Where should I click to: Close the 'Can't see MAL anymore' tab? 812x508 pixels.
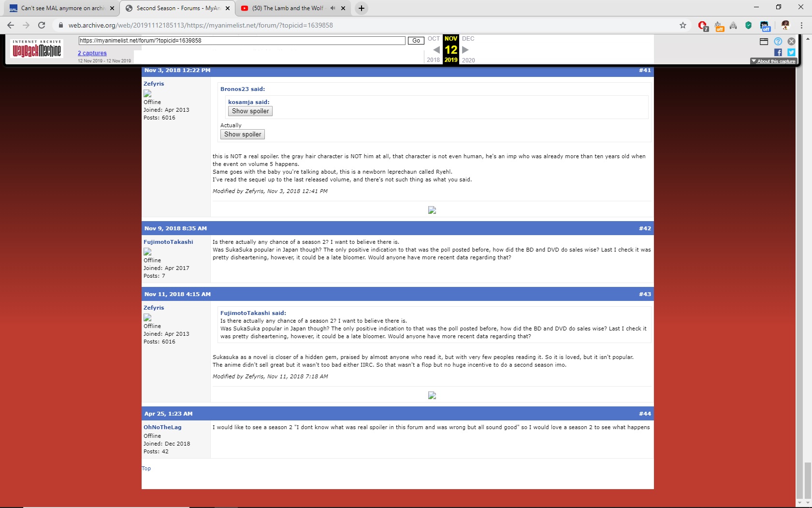tap(112, 8)
